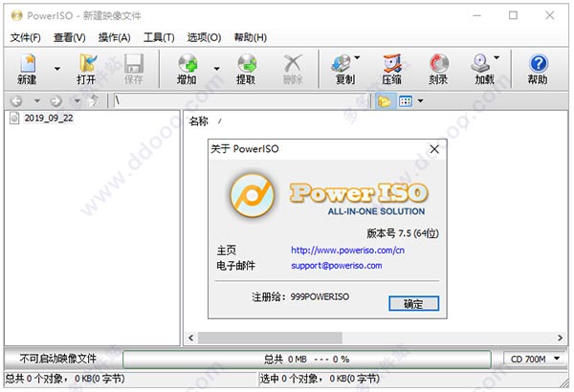Open the 操作(A) menu
This screenshot has height=392, width=574.
[x=114, y=37]
